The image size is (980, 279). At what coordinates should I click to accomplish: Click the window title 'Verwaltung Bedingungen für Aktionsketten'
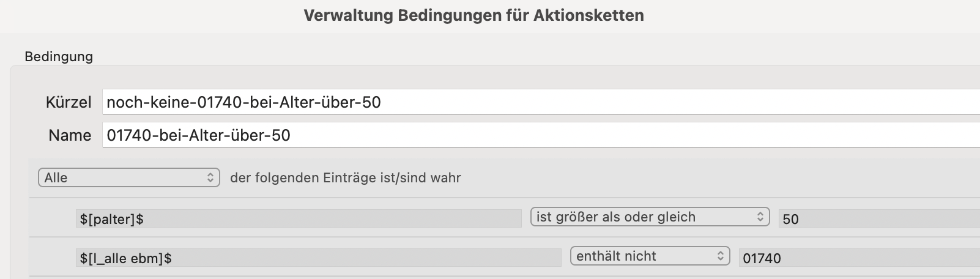click(473, 15)
